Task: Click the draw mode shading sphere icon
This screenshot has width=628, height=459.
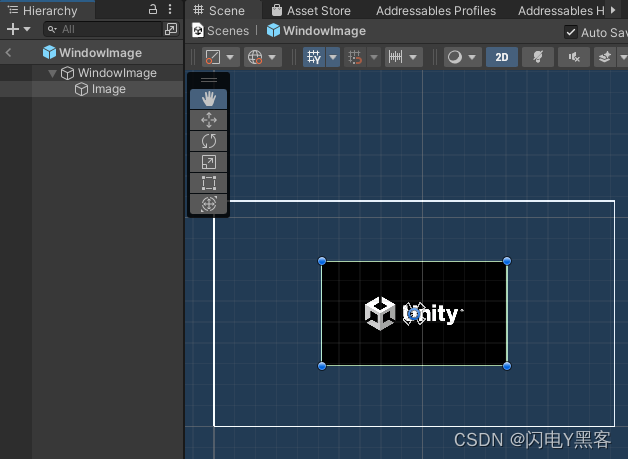Action: (455, 57)
